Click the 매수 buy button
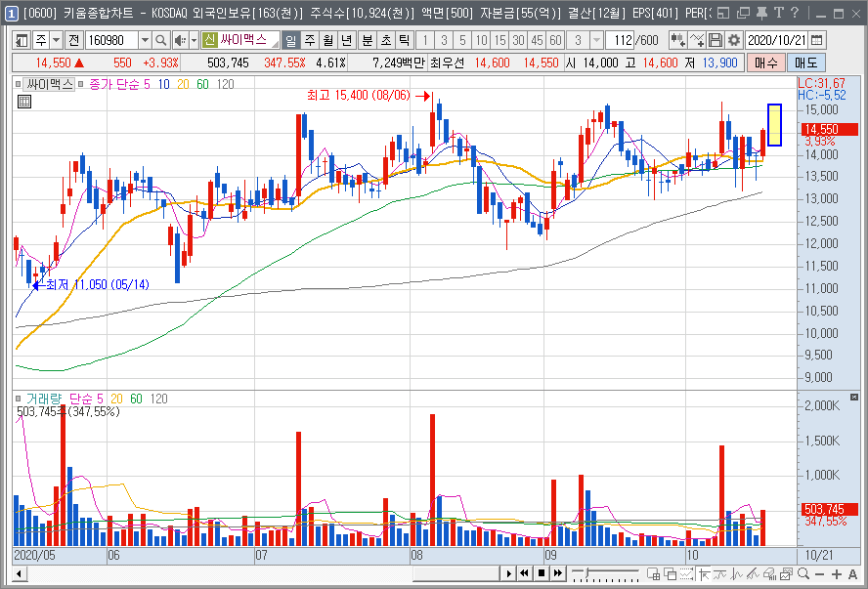 coord(765,63)
